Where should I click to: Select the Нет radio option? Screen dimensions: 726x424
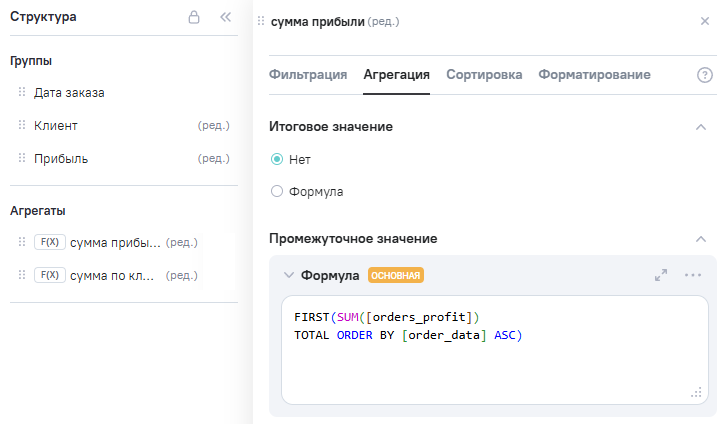tap(277, 159)
